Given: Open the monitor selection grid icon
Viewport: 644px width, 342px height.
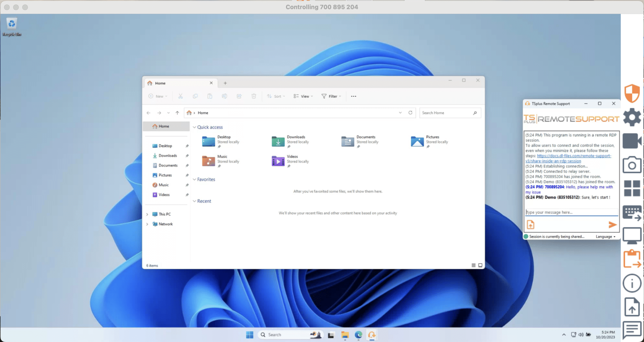Looking at the screenshot, I should 632,188.
